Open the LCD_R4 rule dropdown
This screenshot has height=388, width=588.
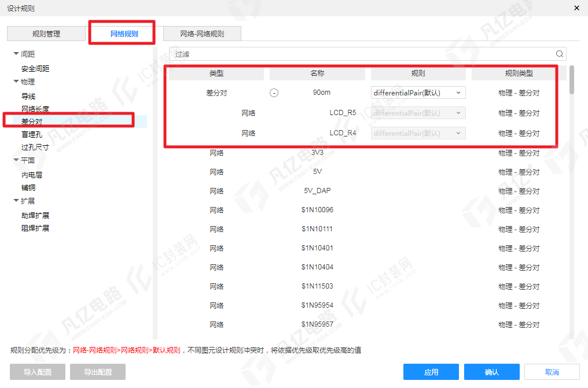click(418, 134)
